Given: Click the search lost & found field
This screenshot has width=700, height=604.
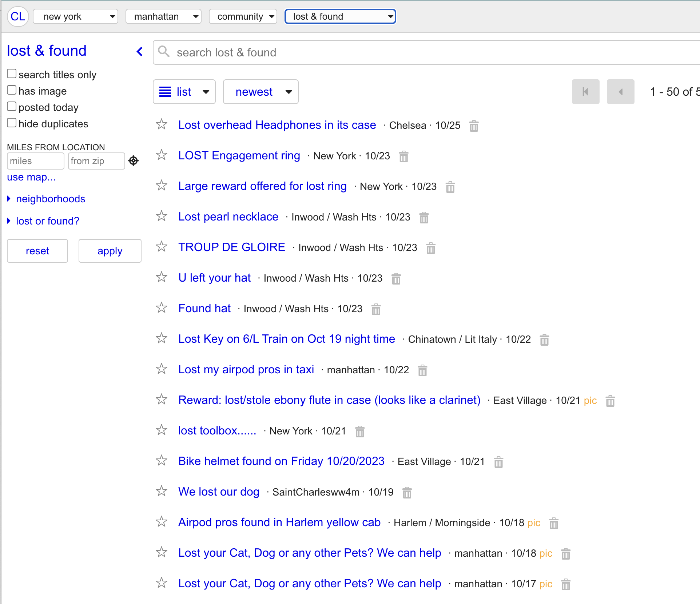Looking at the screenshot, I should click(x=426, y=52).
